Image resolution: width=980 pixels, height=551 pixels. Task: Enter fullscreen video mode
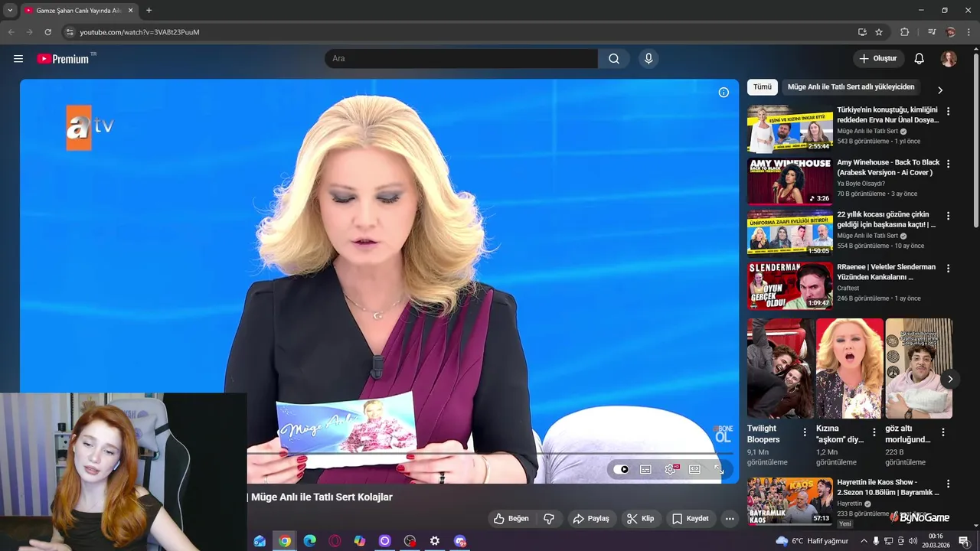(x=719, y=469)
